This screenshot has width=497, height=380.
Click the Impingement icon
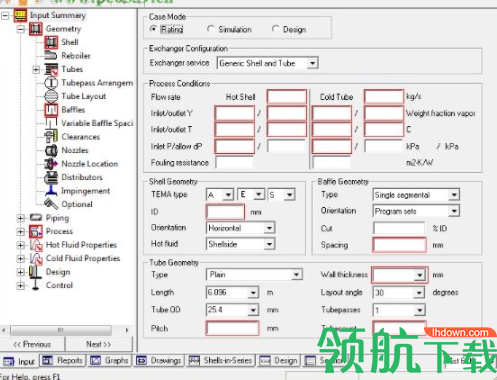[x=51, y=191]
